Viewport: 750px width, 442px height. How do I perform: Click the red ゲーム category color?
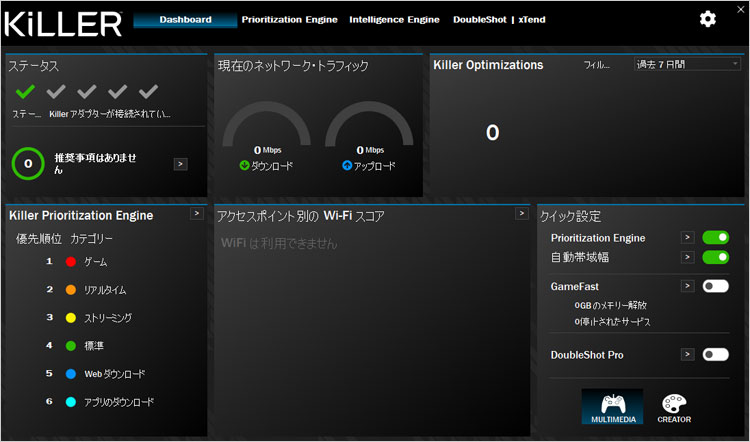pyautogui.click(x=71, y=262)
